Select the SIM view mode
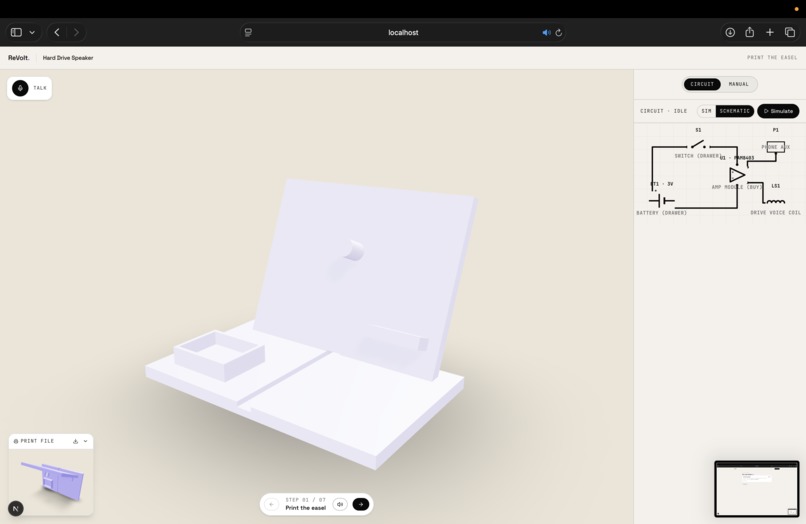Screen dimensions: 806x524 (707, 111)
